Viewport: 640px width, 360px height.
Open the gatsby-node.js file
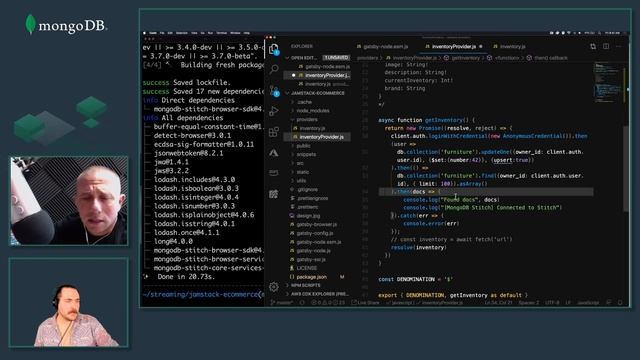click(x=313, y=251)
